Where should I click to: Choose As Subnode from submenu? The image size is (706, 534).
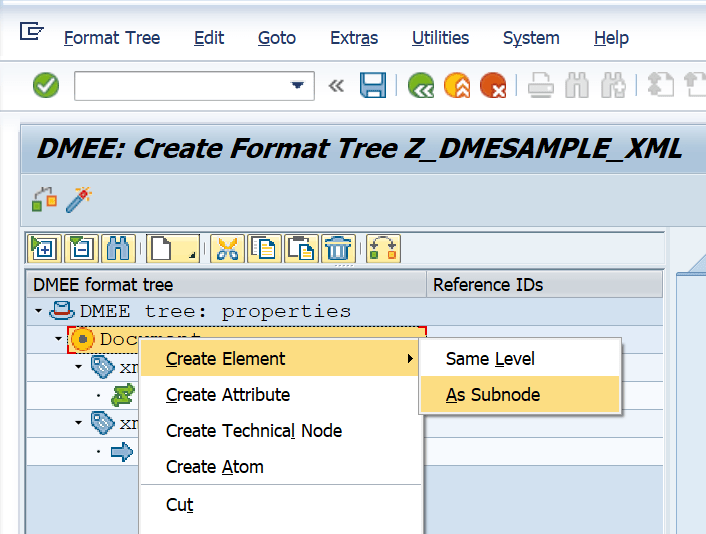point(520,395)
